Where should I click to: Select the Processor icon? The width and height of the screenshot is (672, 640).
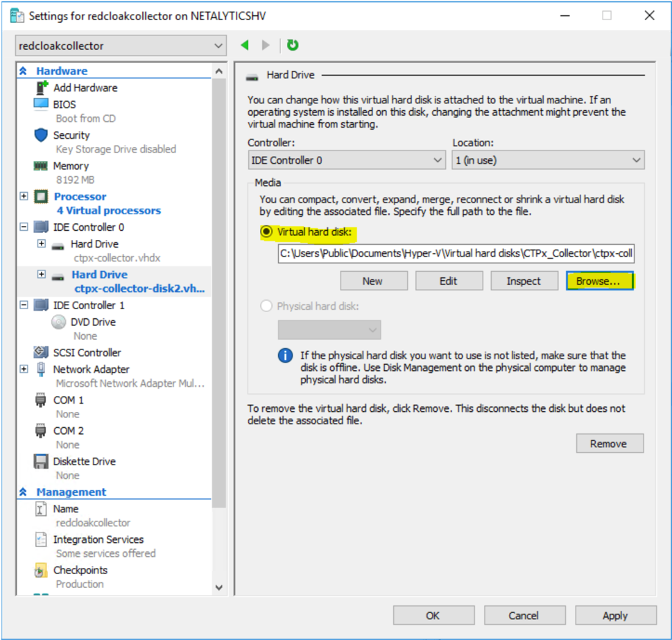[x=41, y=197]
